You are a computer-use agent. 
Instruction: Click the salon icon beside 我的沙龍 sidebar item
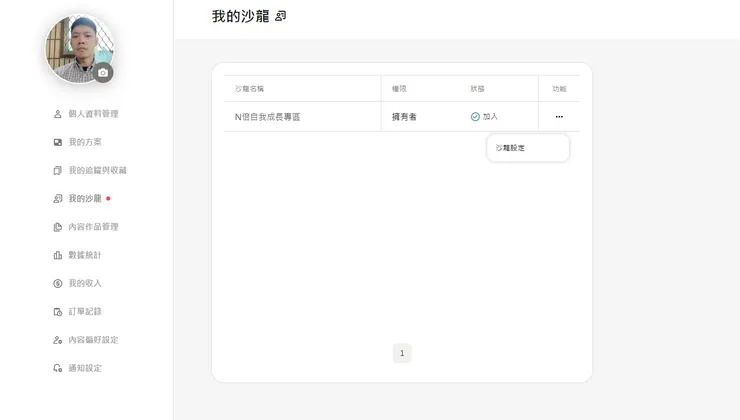pyautogui.click(x=58, y=199)
